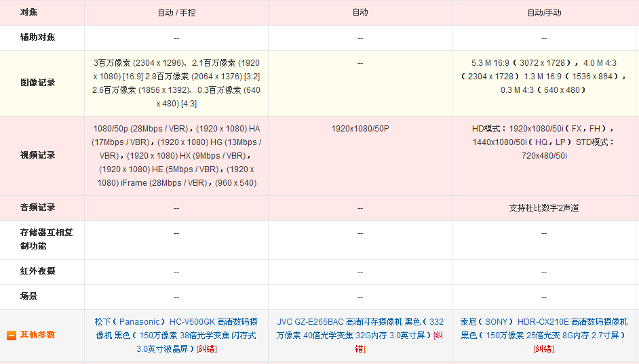Select the 音频记录 row label
This screenshot has width=639, height=364.
[x=37, y=207]
